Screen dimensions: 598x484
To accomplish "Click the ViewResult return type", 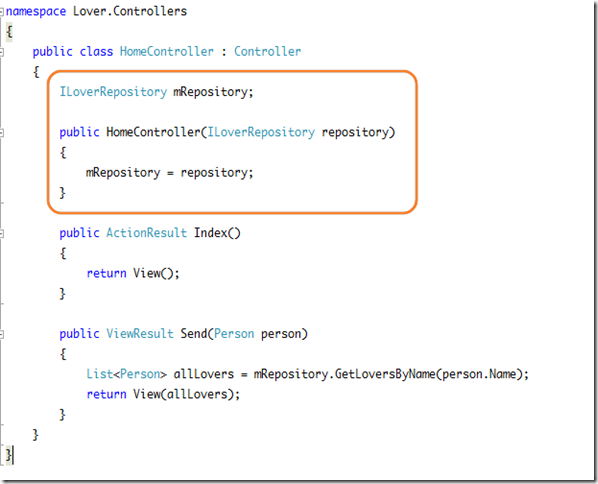I will [x=140, y=334].
